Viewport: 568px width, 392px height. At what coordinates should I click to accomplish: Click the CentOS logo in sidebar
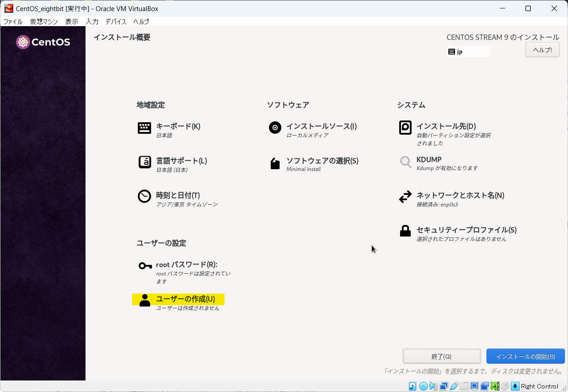tap(43, 42)
